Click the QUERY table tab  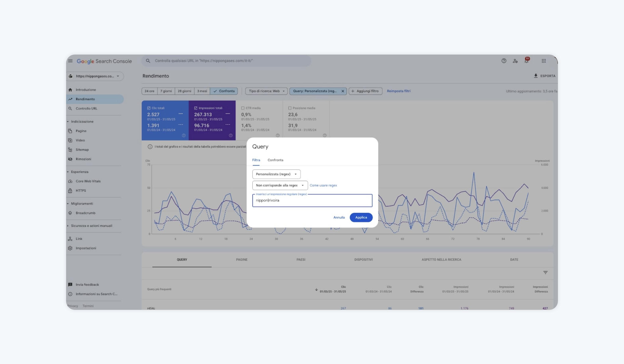(182, 259)
